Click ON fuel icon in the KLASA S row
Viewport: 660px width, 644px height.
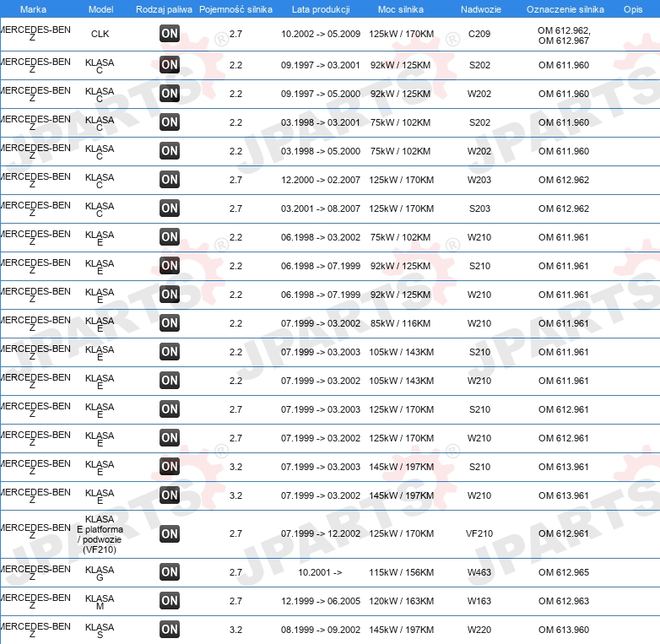click(170, 630)
